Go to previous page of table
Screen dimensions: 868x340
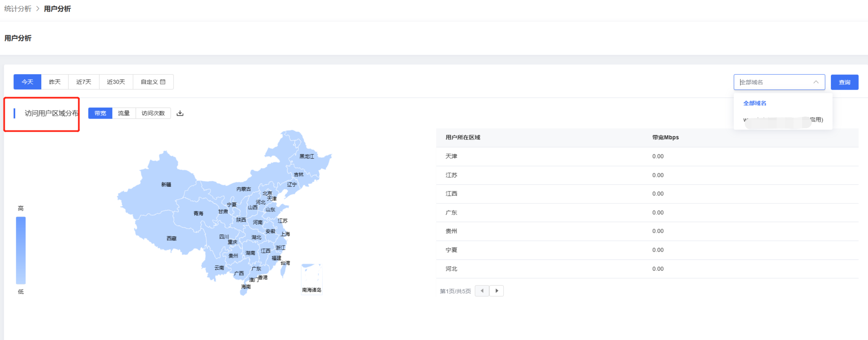482,291
